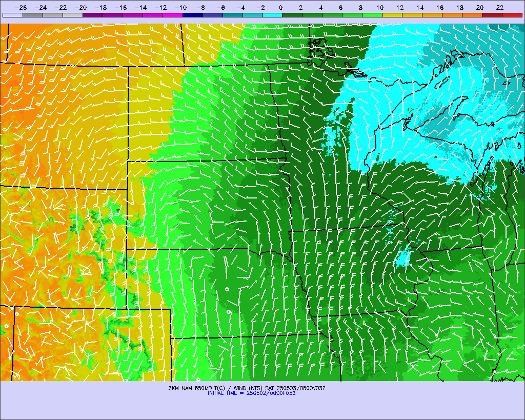Click the green swatch between 2 and 4

pyautogui.click(x=312, y=15)
